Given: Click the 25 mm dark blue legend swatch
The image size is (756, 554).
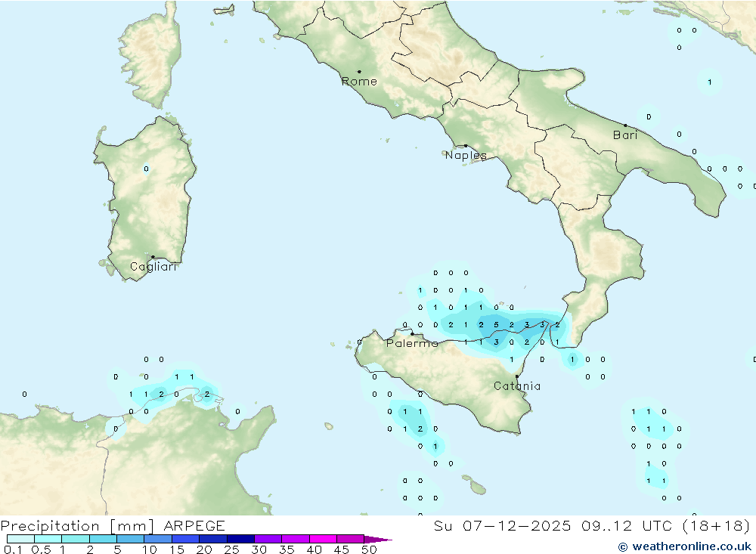Looking at the screenshot, I should [240, 539].
